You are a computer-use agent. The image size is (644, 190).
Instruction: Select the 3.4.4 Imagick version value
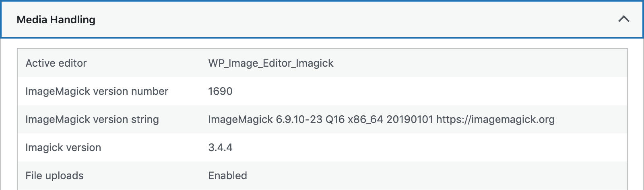[220, 147]
